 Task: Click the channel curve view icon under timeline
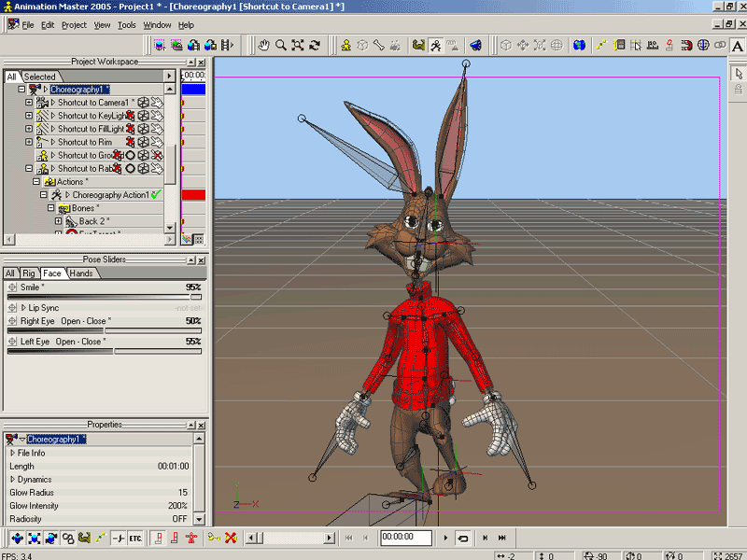[x=186, y=240]
